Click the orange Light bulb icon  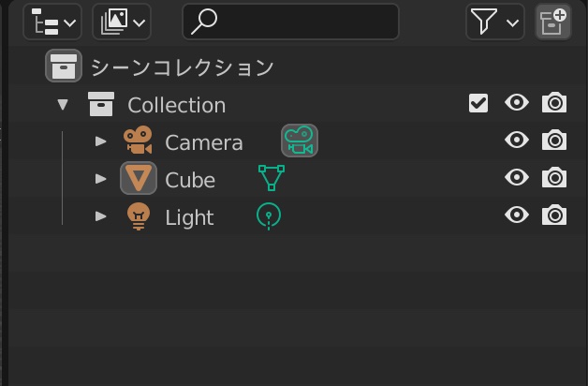pyautogui.click(x=138, y=216)
